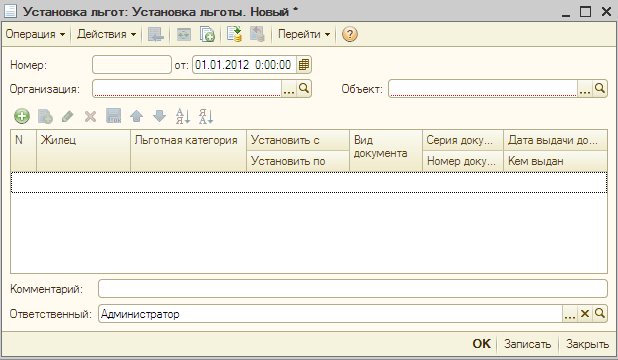Click the Серия доку... column header
Viewport: 618px width, 360px height.
[463, 140]
